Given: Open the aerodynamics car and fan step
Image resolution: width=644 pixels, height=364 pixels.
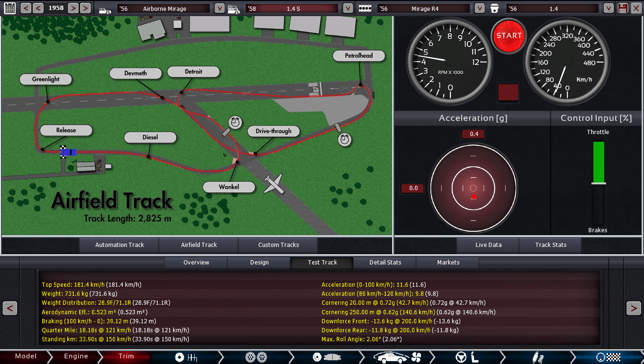Looking at the screenshot, I should tap(398, 357).
